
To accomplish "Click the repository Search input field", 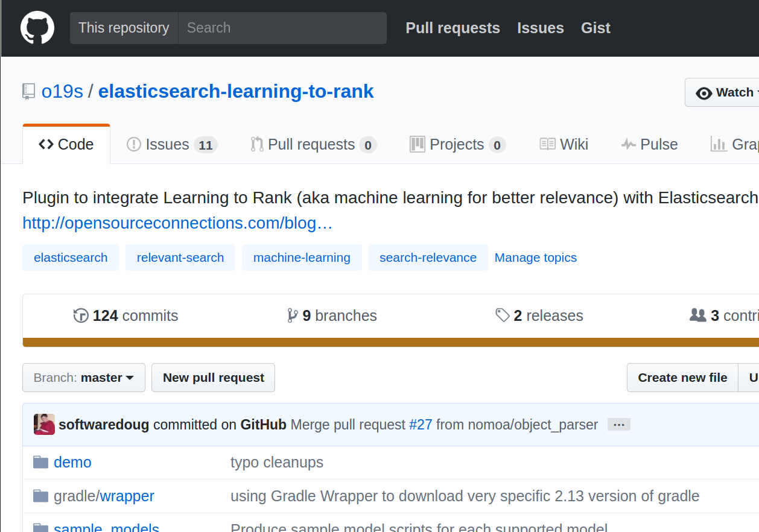I will pyautogui.click(x=282, y=28).
